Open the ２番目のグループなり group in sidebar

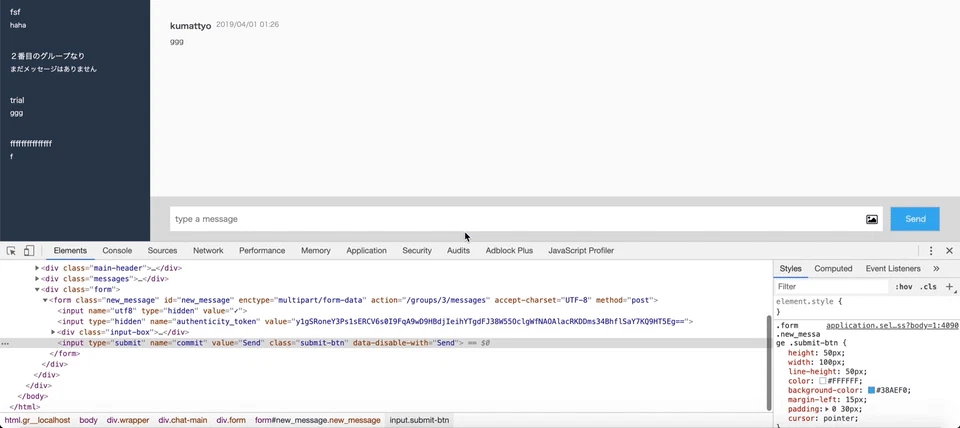(47, 56)
